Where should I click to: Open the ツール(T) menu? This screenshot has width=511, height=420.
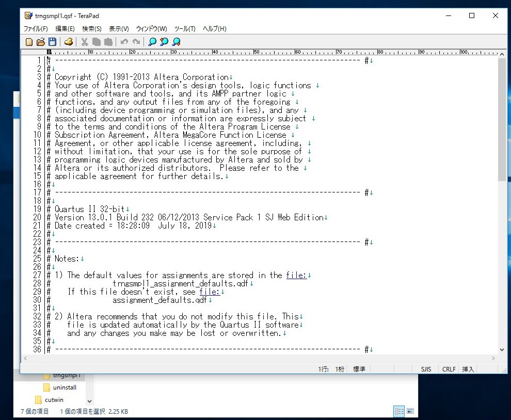[x=185, y=29]
